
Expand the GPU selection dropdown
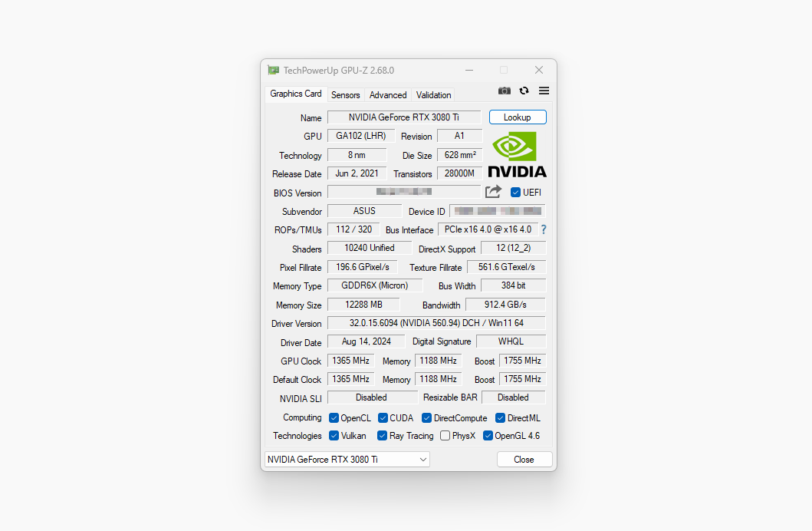[x=347, y=460]
